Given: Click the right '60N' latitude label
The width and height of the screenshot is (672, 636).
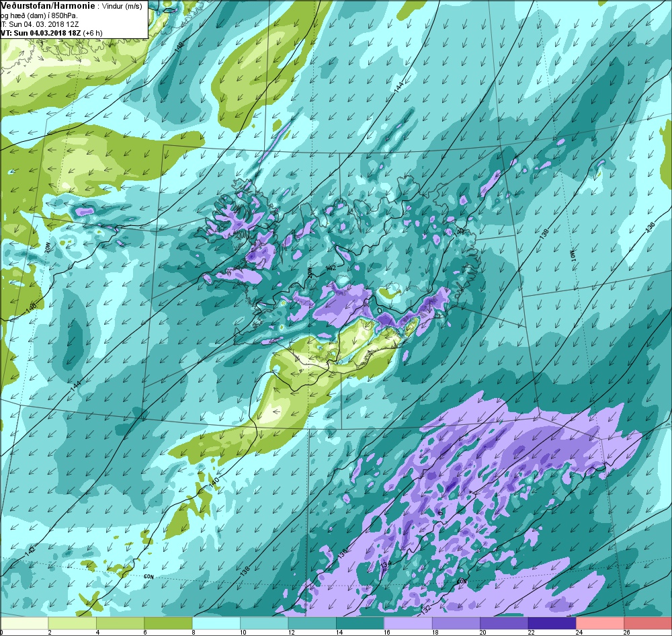Looking at the screenshot, I should pos(462,582).
